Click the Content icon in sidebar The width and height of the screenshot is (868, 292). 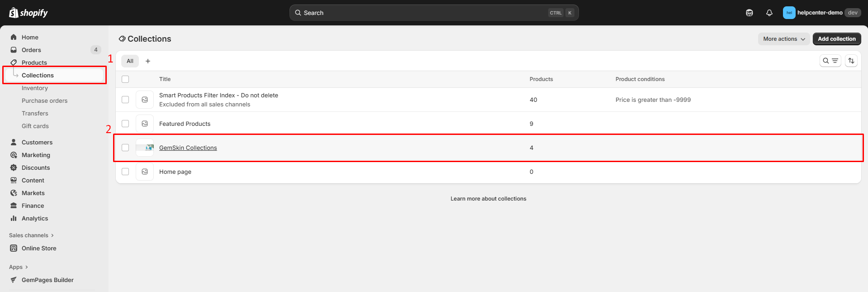pyautogui.click(x=14, y=180)
